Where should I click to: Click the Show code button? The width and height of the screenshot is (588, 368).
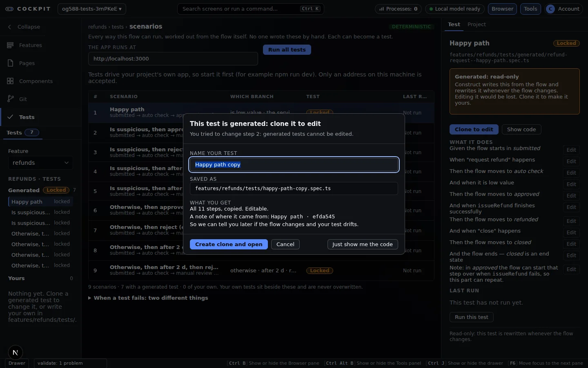point(521,130)
